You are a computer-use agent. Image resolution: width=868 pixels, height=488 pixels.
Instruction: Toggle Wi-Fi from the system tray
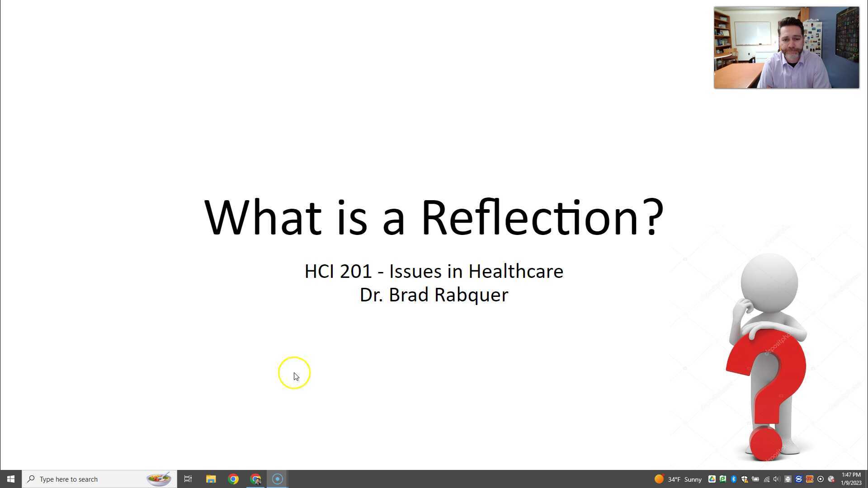767,479
